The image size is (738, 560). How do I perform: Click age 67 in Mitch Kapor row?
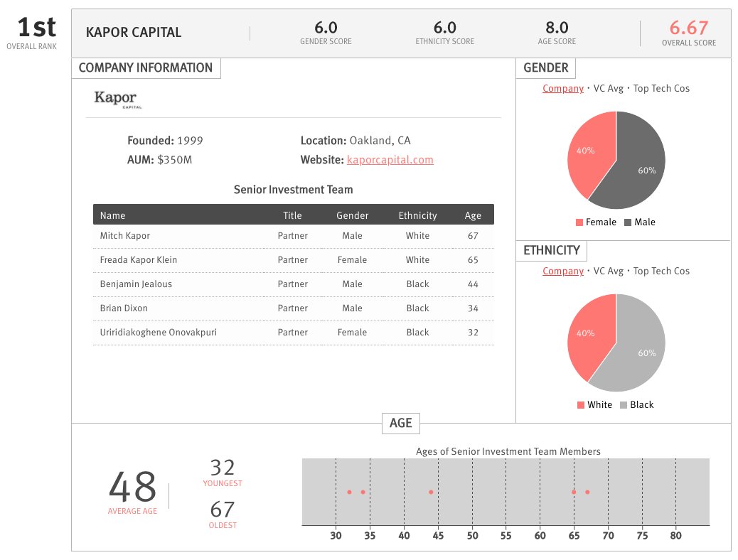(473, 236)
